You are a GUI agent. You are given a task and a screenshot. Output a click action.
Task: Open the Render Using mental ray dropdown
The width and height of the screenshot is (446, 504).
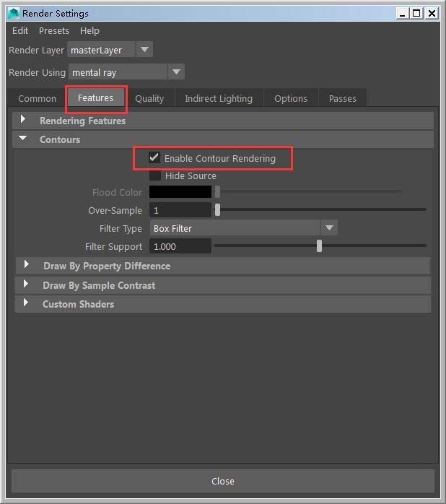tap(126, 72)
